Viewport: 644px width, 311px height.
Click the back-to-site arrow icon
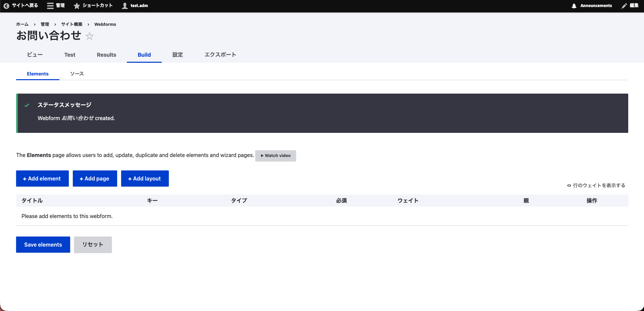point(6,6)
